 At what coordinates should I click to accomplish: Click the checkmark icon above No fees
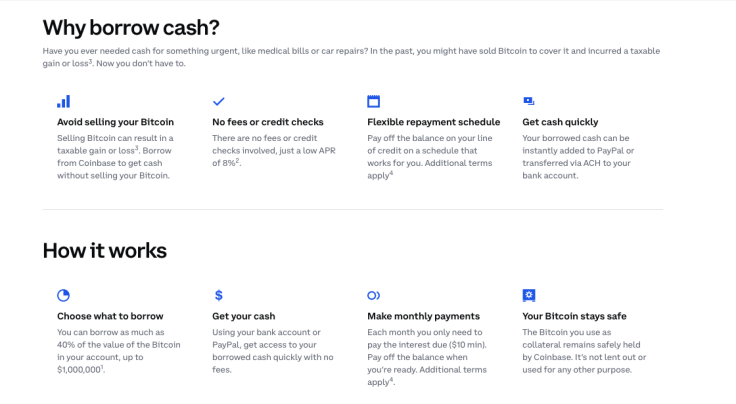tap(219, 101)
